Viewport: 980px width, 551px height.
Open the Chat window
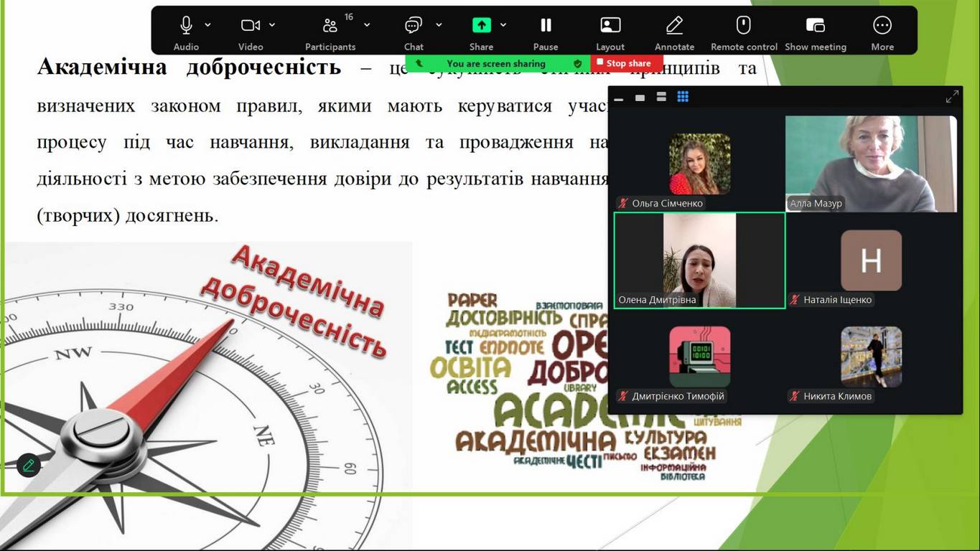click(413, 26)
